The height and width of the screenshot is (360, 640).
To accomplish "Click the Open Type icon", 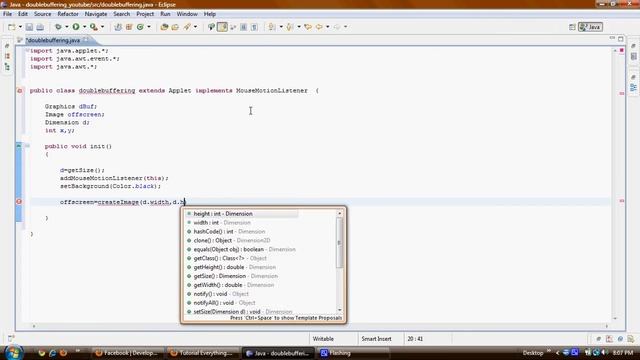I will click(164, 27).
